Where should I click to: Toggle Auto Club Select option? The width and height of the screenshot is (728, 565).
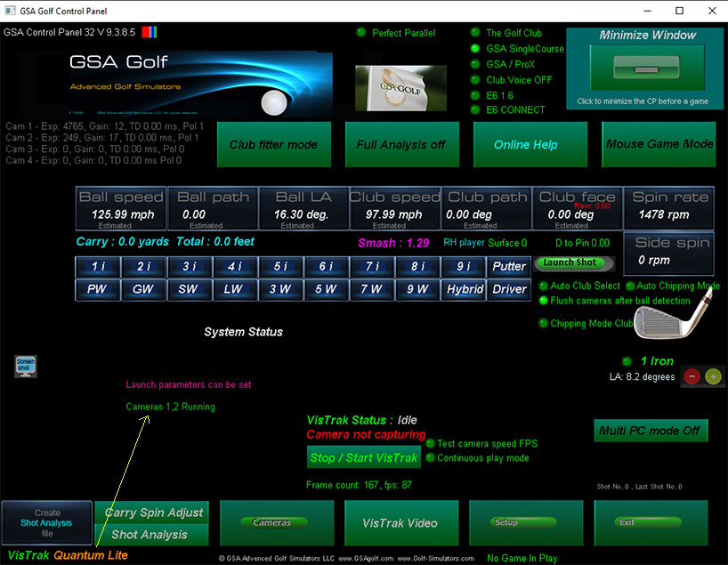click(x=544, y=287)
